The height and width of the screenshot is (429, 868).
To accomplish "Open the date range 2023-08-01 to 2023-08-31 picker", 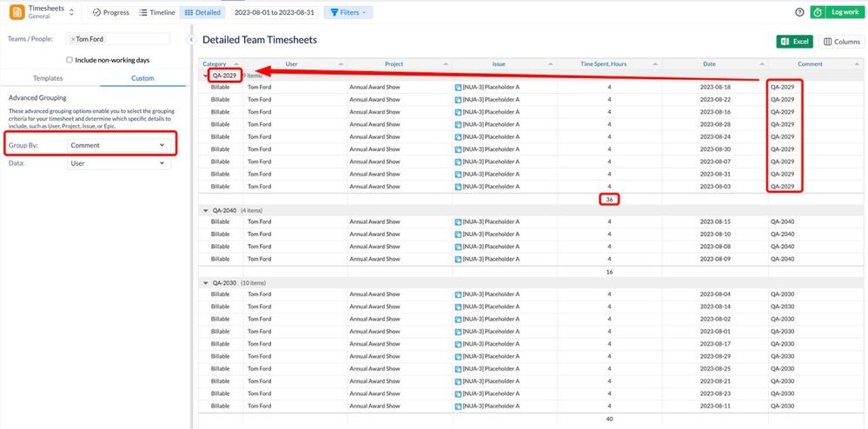I will tap(275, 12).
